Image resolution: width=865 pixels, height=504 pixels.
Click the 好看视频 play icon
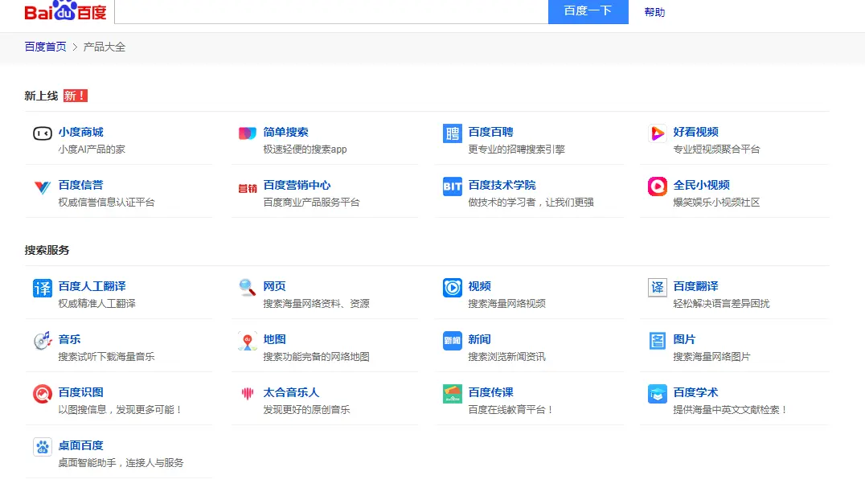click(657, 133)
